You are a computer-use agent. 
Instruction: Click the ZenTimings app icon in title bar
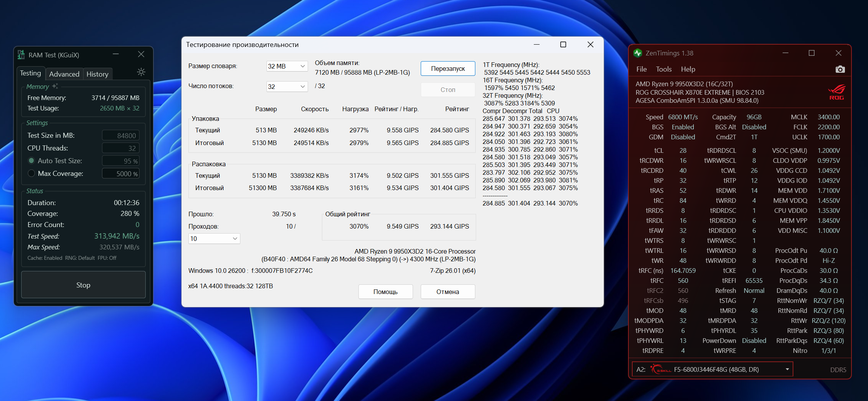(x=638, y=53)
